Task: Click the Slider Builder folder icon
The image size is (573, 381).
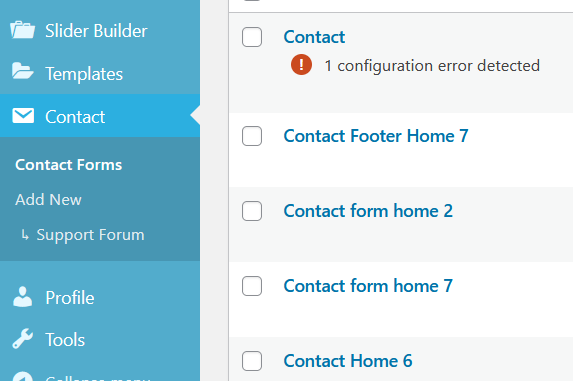Action: click(23, 30)
